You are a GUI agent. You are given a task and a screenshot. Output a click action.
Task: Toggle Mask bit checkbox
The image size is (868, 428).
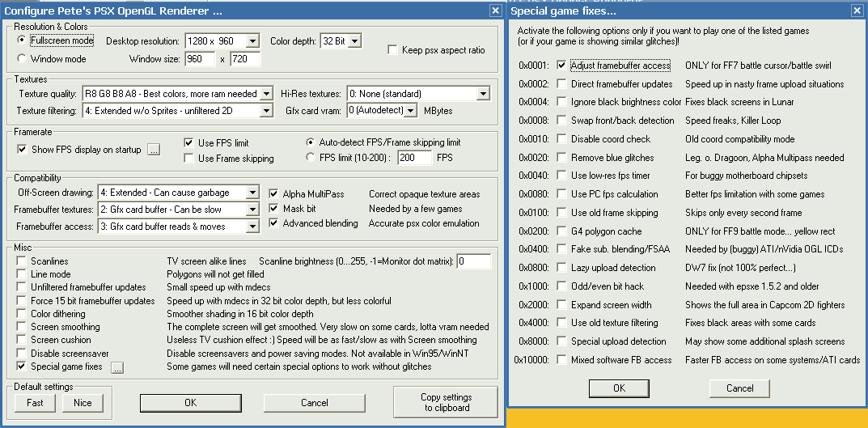coord(273,209)
